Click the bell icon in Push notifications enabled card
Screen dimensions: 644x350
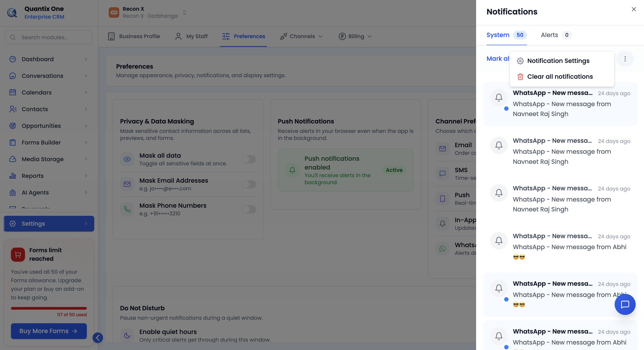click(x=292, y=170)
